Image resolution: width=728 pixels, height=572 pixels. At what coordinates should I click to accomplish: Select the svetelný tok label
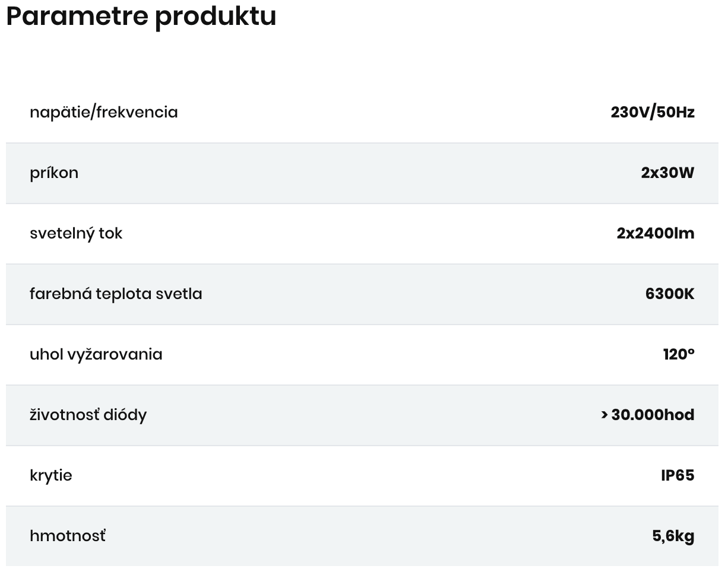pyautogui.click(x=76, y=233)
